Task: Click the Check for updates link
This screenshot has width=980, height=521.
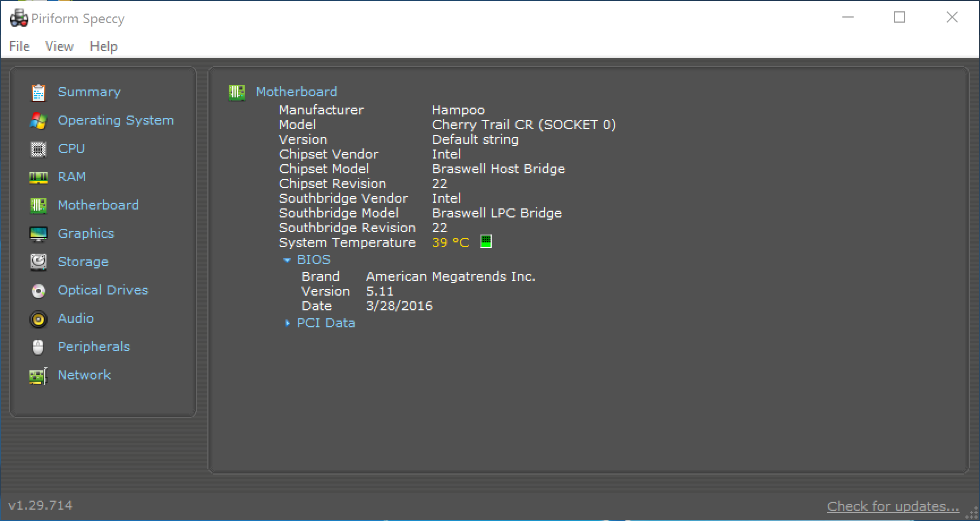Action: point(893,506)
